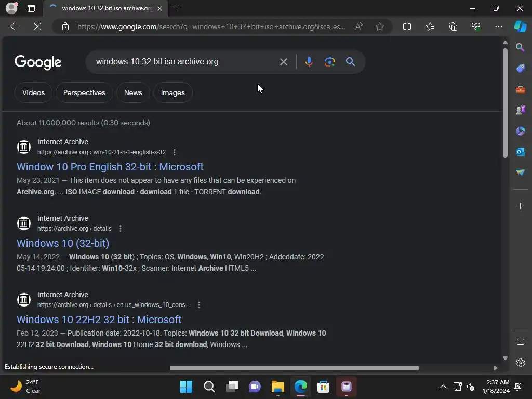Open Browser essentials heart icon
The width and height of the screenshot is (532, 399).
tap(476, 26)
